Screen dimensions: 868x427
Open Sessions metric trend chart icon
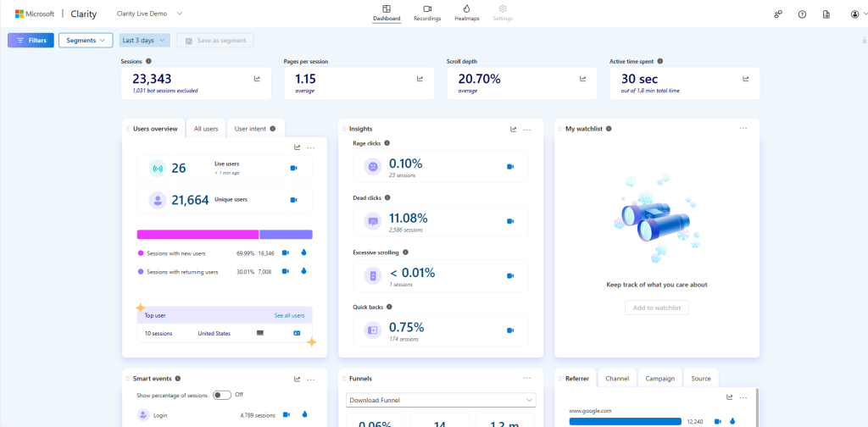click(257, 79)
